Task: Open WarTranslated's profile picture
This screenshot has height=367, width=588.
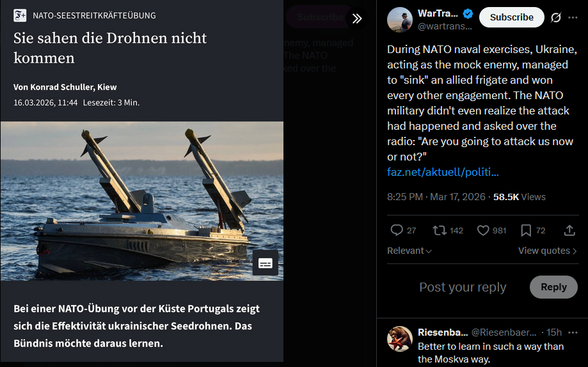Action: pyautogui.click(x=399, y=19)
